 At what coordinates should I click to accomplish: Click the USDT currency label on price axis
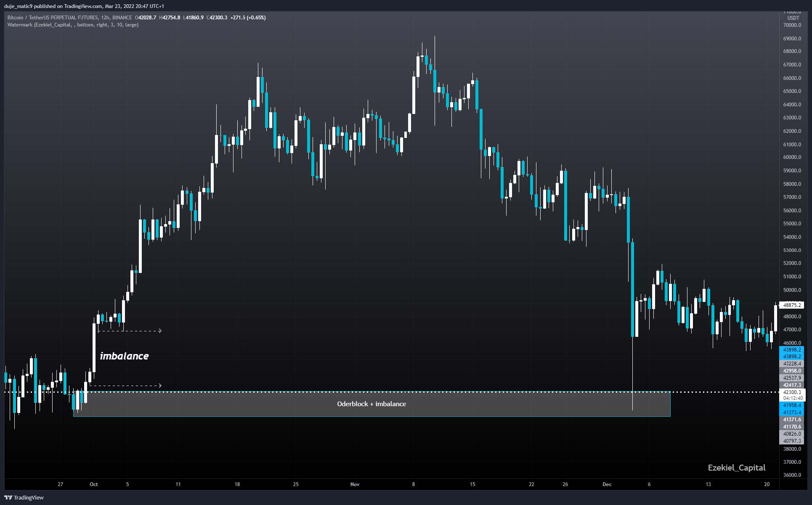point(793,18)
